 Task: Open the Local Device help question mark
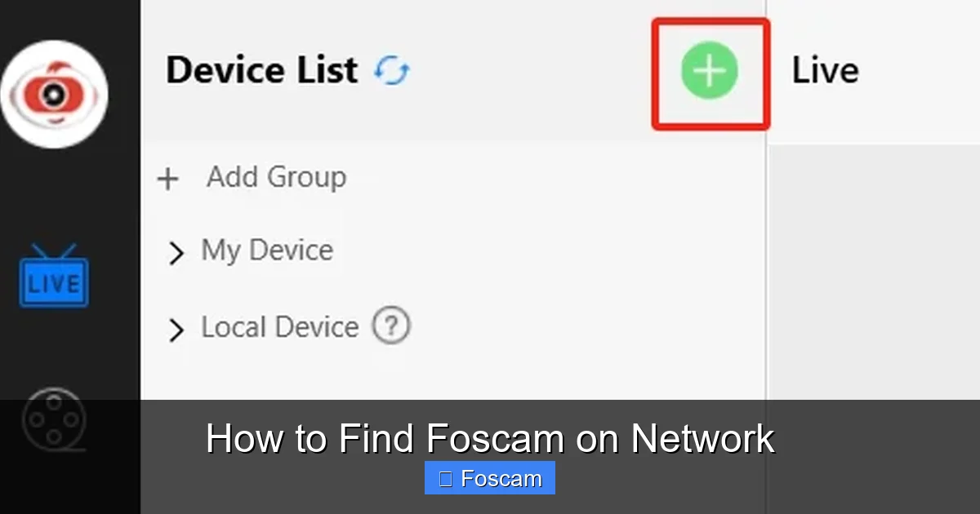(391, 325)
